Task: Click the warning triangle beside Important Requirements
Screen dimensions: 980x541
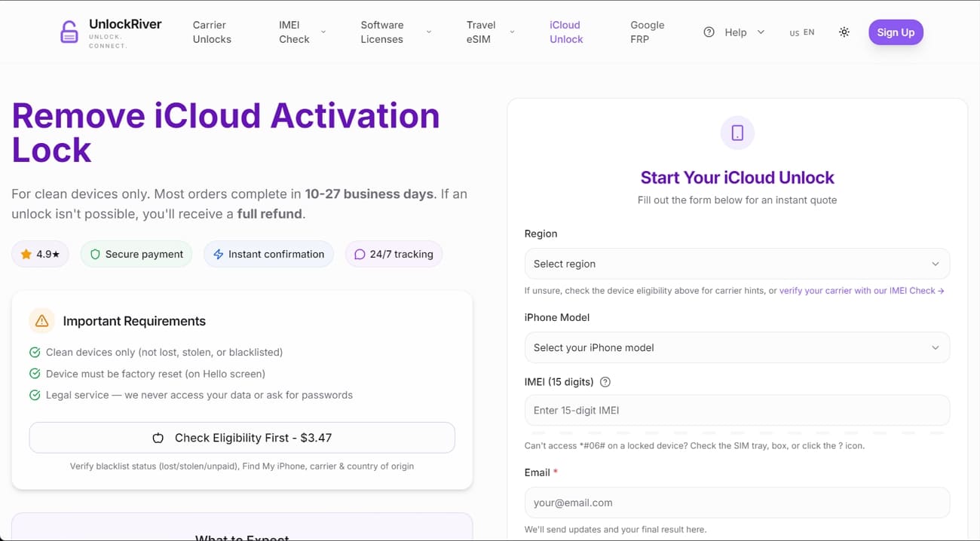Action: click(x=41, y=320)
